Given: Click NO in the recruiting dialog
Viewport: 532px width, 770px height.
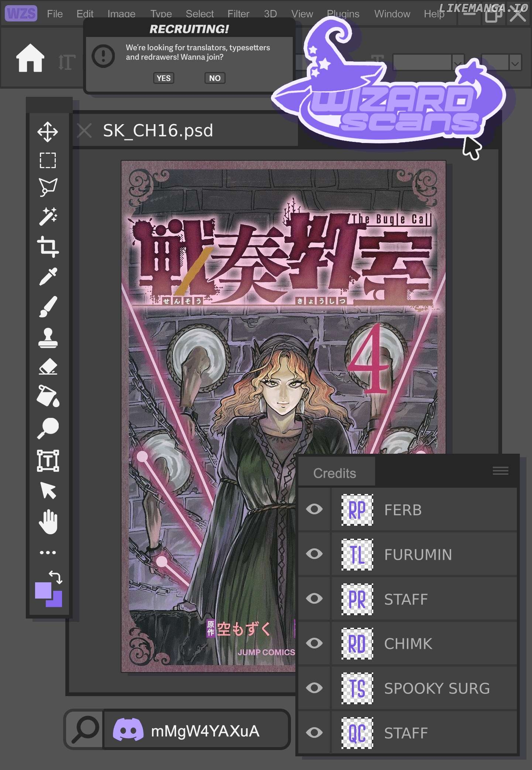Looking at the screenshot, I should pos(214,78).
